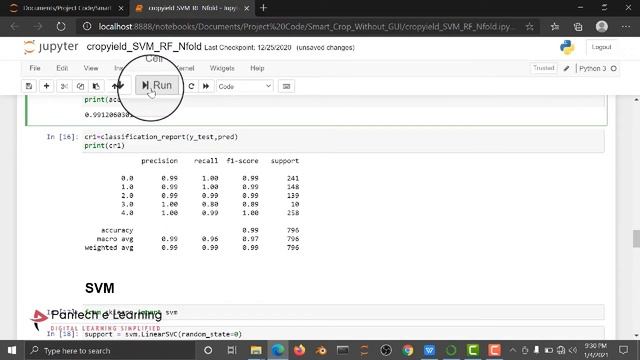Go back with the browser back arrow
This screenshot has width=640, height=360.
[14, 27]
